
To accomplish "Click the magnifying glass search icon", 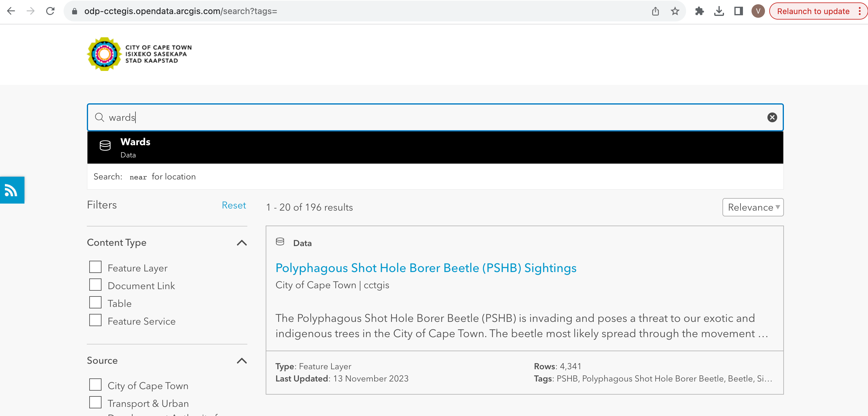I will coord(99,117).
